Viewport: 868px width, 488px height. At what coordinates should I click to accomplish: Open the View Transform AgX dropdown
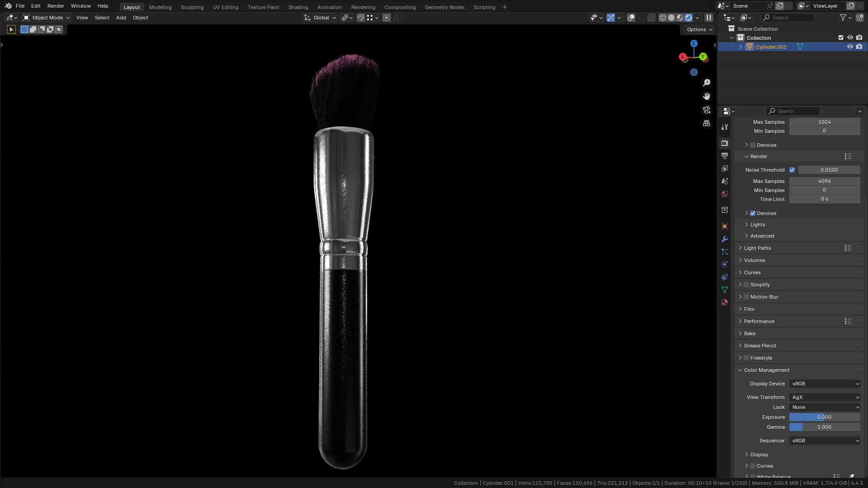click(x=825, y=397)
